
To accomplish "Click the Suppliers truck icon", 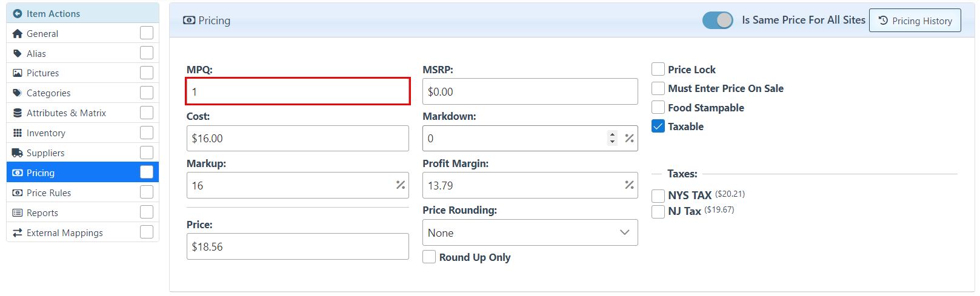I will 18,153.
